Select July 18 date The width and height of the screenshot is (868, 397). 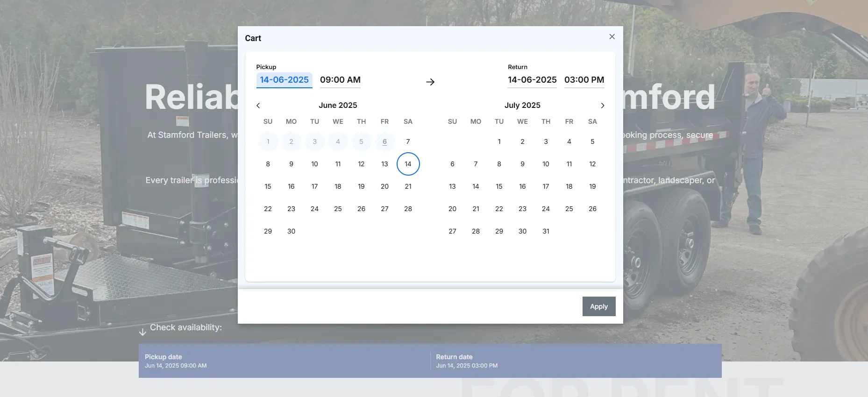tap(569, 186)
